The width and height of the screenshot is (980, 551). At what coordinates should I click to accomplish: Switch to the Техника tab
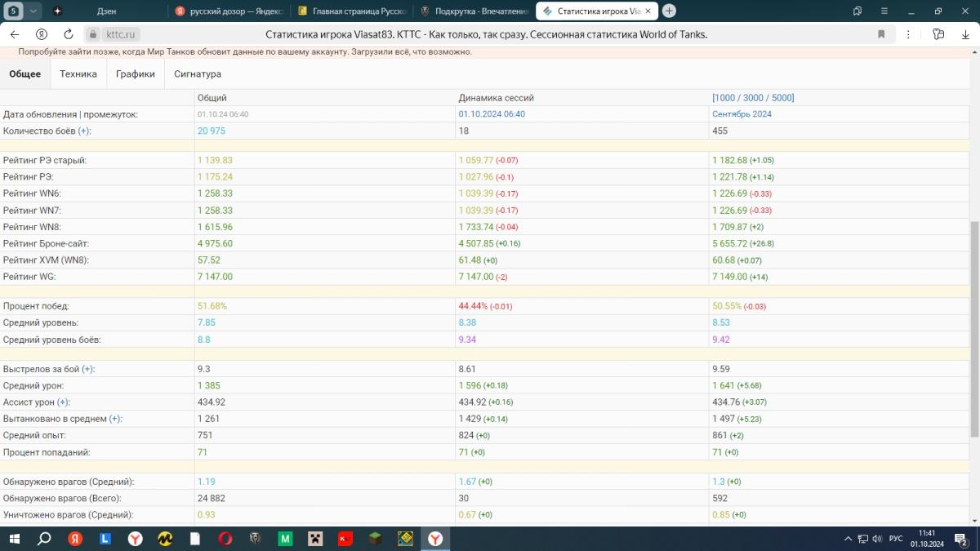pos(78,74)
